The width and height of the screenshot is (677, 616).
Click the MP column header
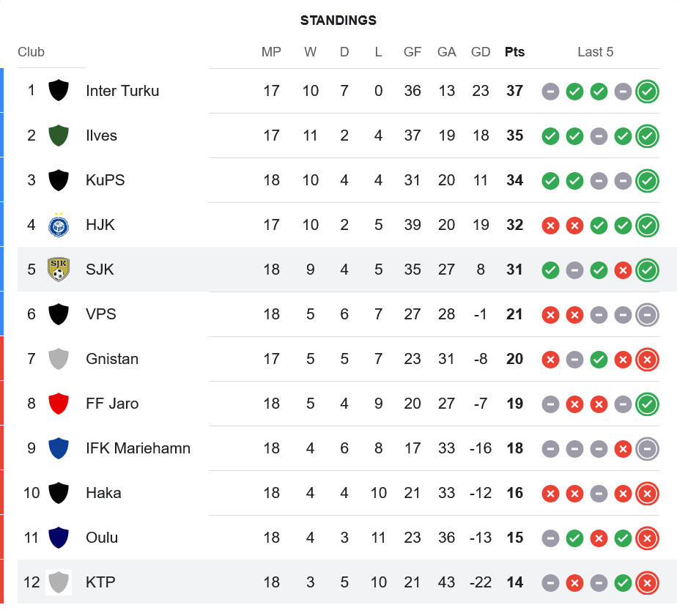(x=271, y=52)
